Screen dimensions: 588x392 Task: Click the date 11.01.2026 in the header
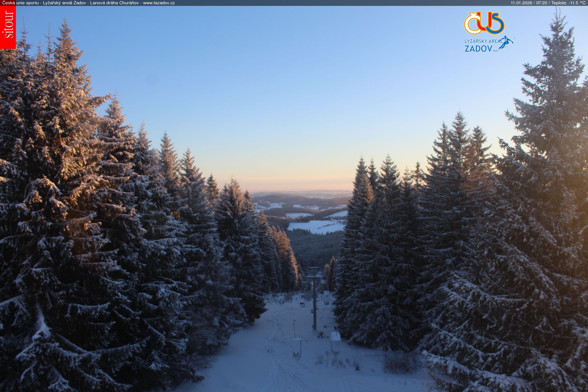click(521, 3)
